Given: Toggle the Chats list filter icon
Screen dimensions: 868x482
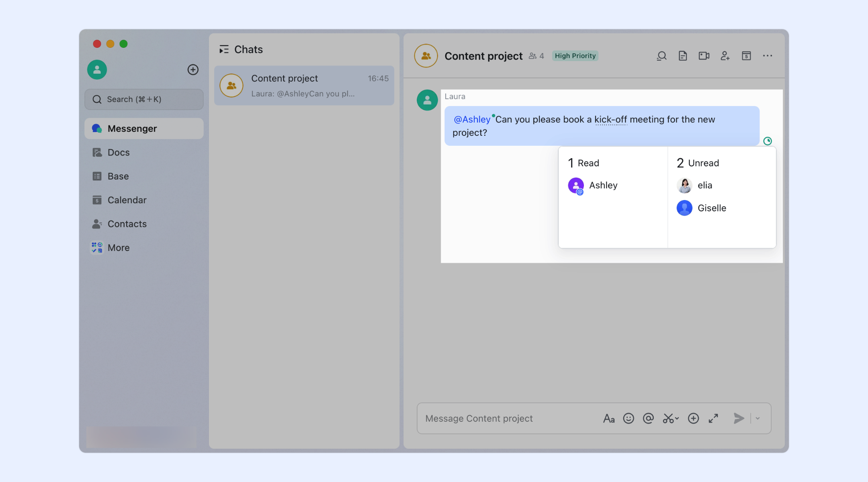Looking at the screenshot, I should 224,49.
